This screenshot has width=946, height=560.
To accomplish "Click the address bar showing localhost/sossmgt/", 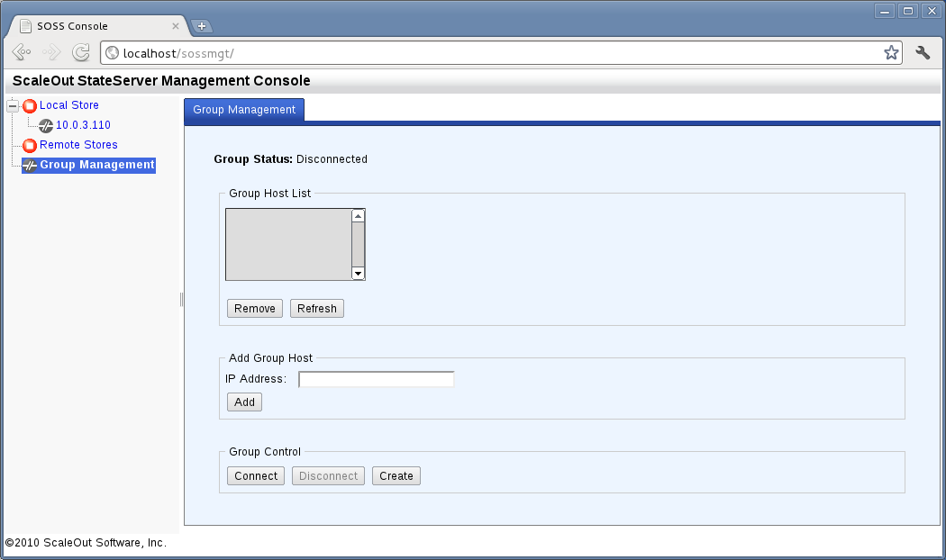I will 501,53.
